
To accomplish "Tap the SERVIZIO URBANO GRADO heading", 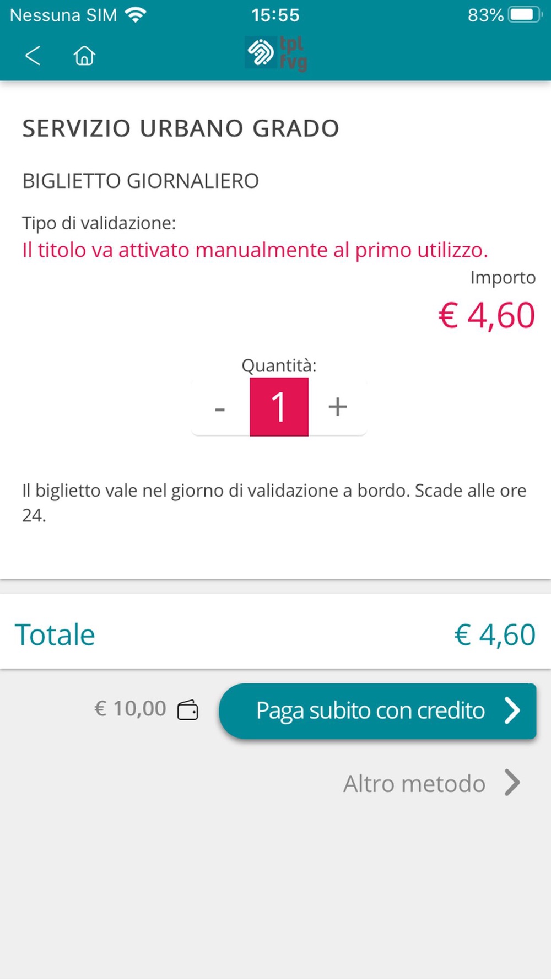I will [181, 128].
